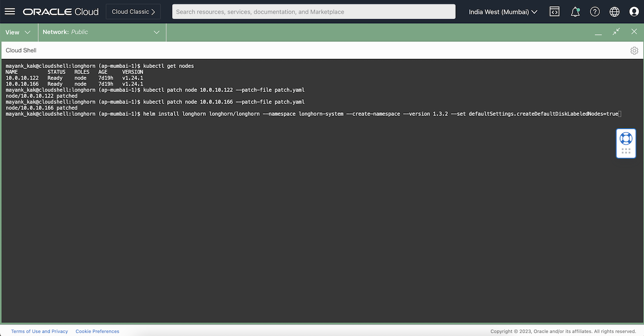The width and height of the screenshot is (644, 336).
Task: Open the language globe menu
Action: pyautogui.click(x=614, y=12)
